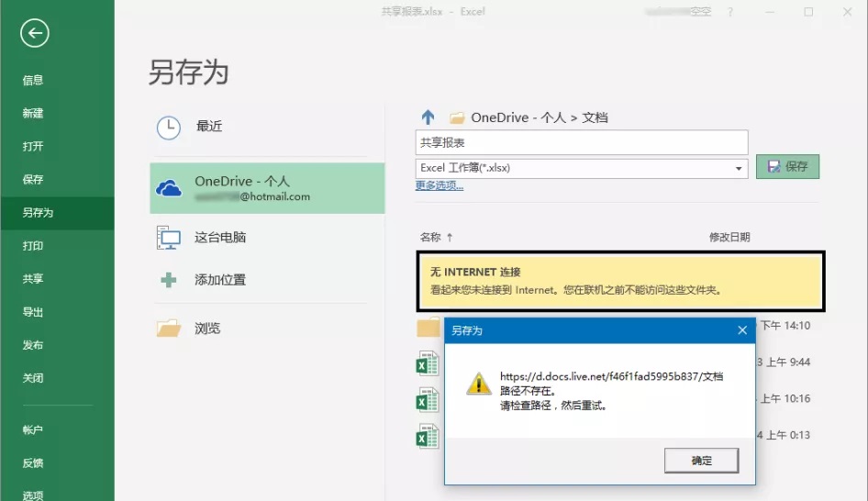Go to 共享 in the sidebar
This screenshot has width=868, height=501.
coord(33,278)
